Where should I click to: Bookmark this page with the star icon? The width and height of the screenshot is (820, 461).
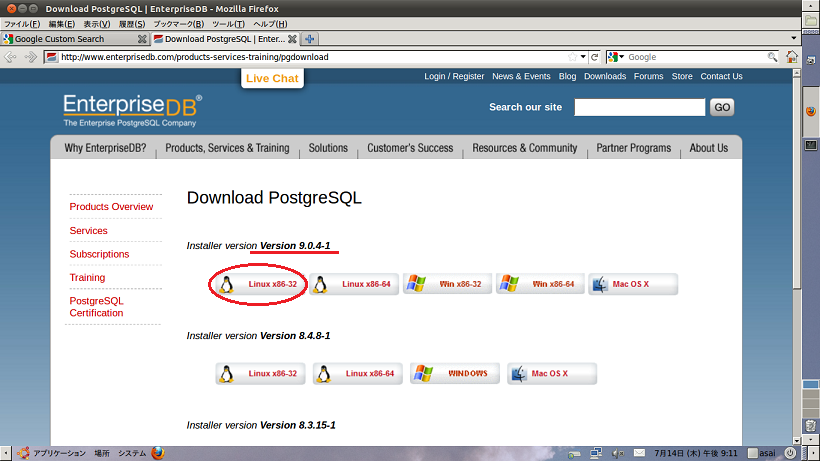pos(573,57)
